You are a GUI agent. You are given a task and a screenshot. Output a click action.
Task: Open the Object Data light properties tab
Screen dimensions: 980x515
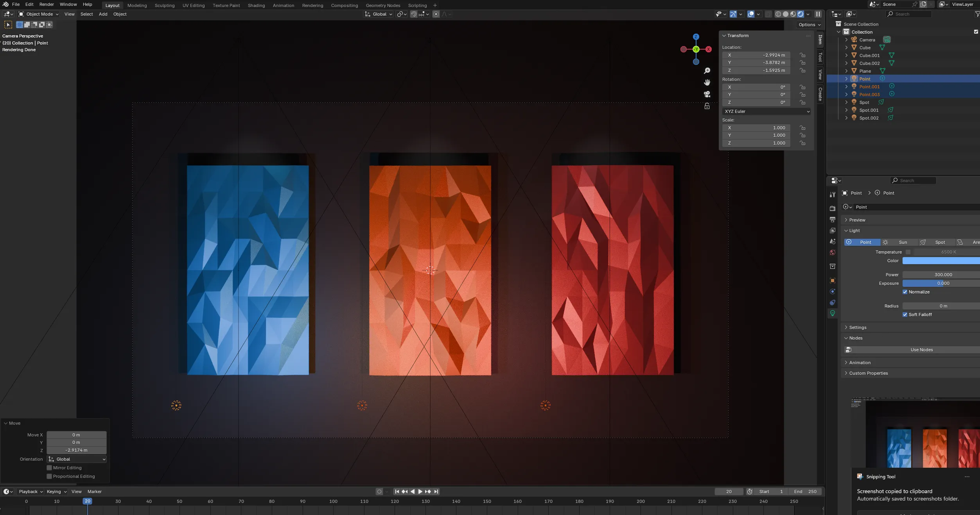tap(833, 313)
